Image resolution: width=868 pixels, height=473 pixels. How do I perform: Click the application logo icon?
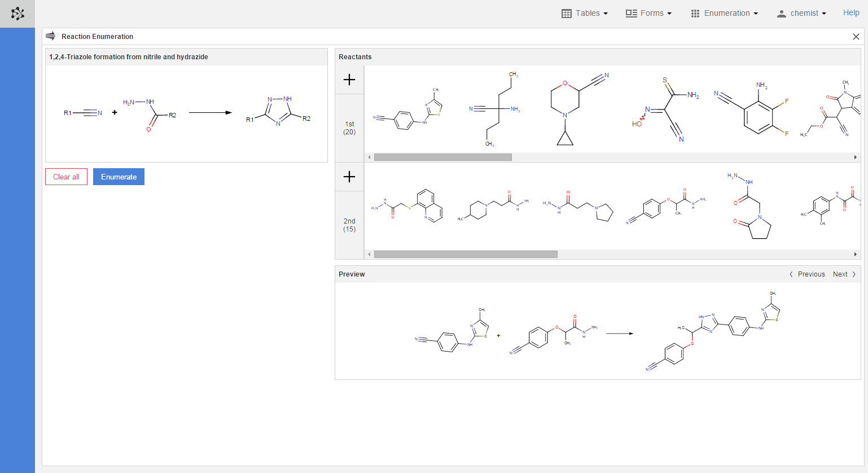17,14
